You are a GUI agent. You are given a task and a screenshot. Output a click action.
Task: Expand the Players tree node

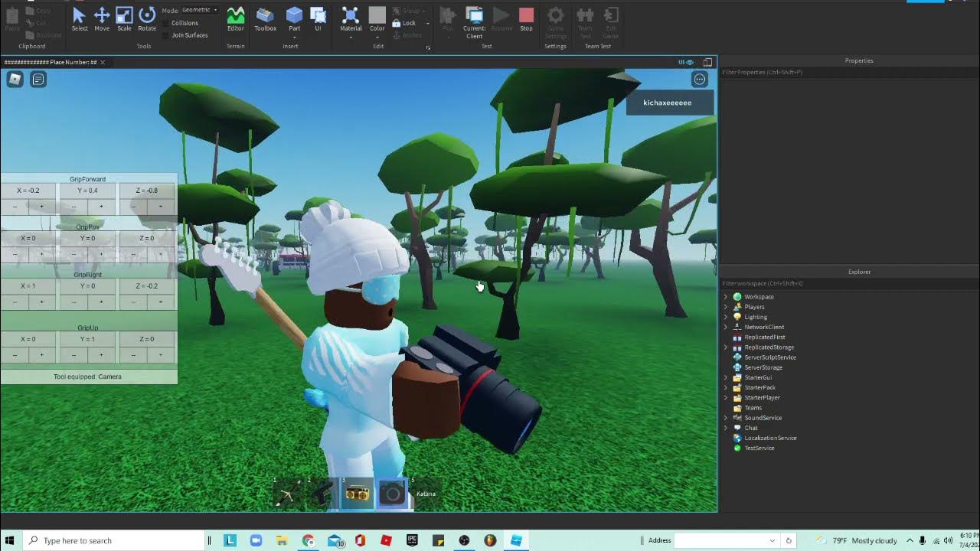click(726, 307)
